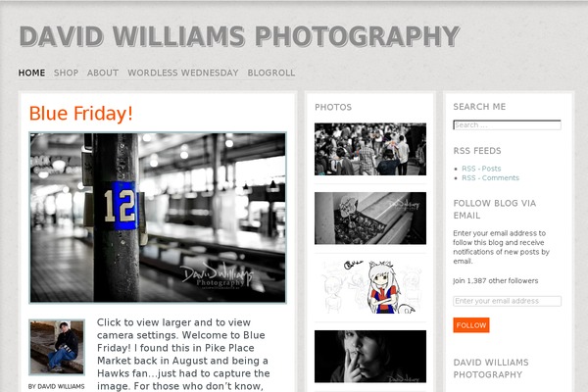Open the By David Williams author link
The image size is (588, 392).
point(57,386)
